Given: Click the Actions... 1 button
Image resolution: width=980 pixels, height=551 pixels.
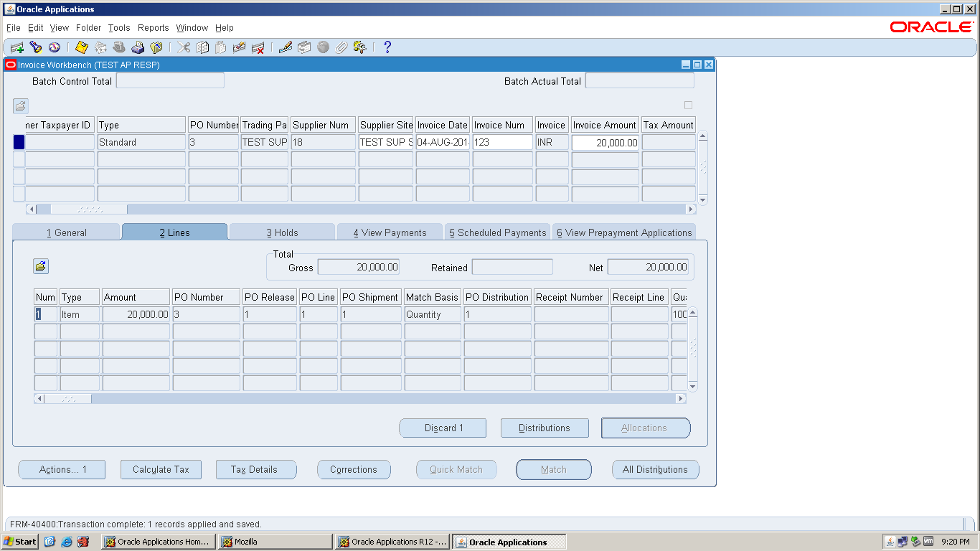Looking at the screenshot, I should [x=62, y=470].
